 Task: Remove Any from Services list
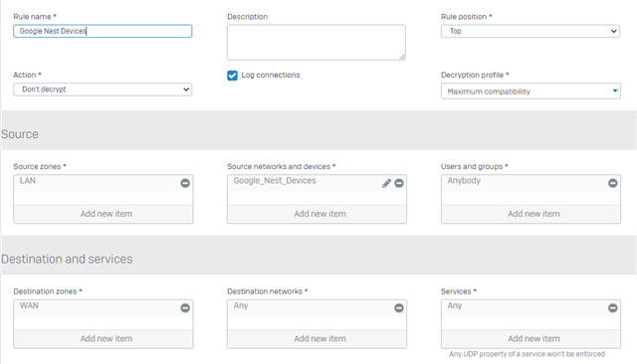point(613,308)
